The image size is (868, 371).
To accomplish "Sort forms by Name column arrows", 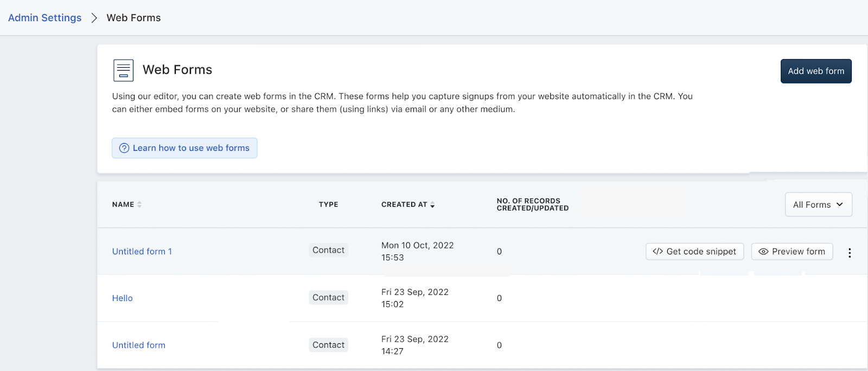I will pyautogui.click(x=139, y=204).
